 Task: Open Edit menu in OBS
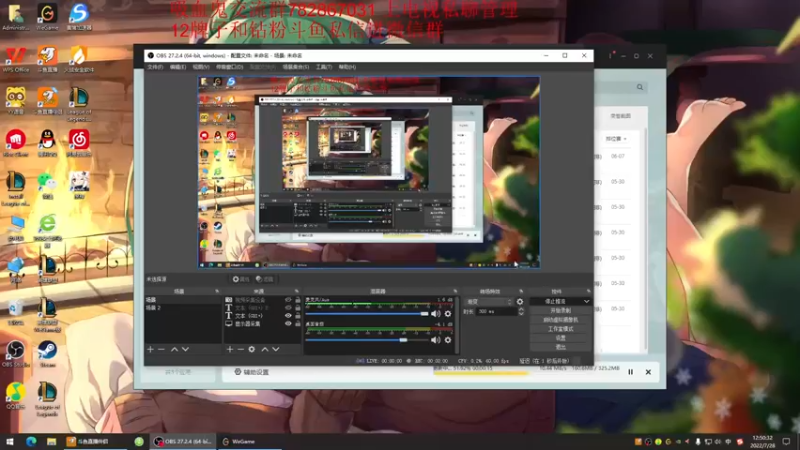point(178,67)
